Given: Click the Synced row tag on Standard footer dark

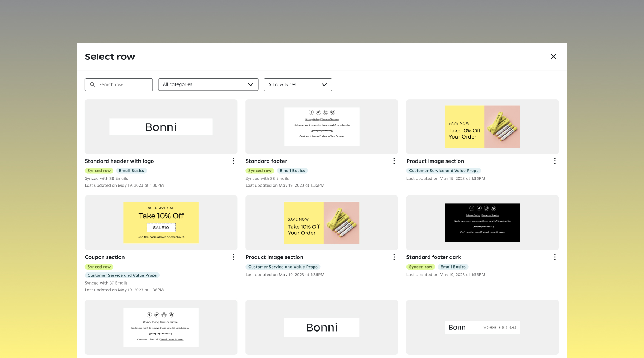Looking at the screenshot, I should [420, 267].
